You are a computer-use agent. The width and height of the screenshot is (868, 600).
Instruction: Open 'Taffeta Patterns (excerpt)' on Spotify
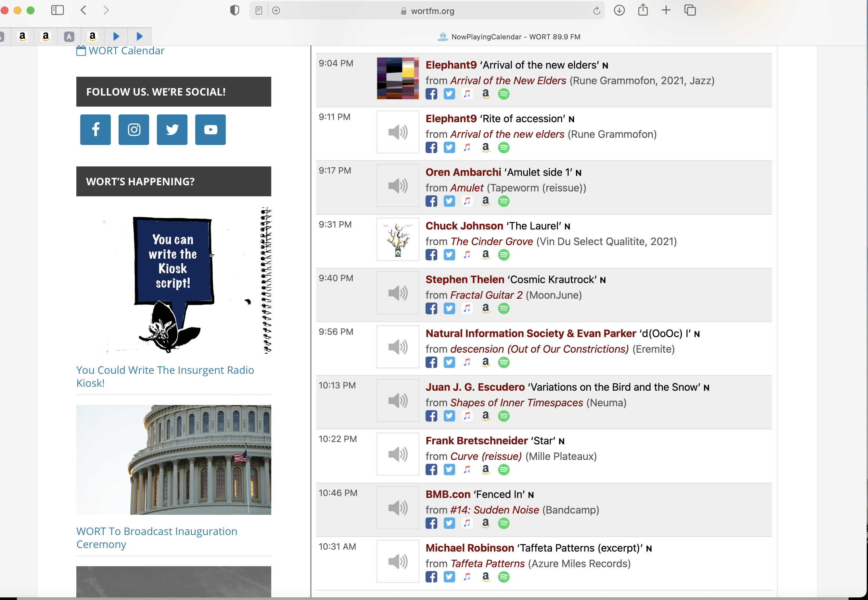(x=504, y=577)
